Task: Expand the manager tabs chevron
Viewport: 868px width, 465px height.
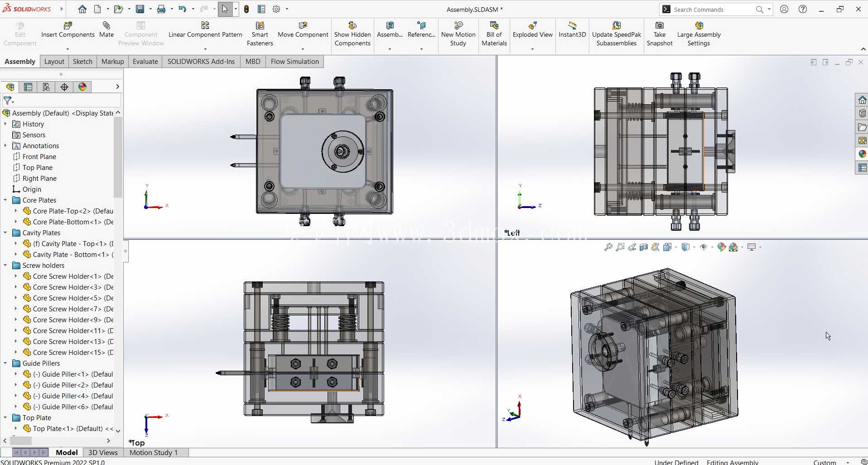Action: click(x=117, y=87)
